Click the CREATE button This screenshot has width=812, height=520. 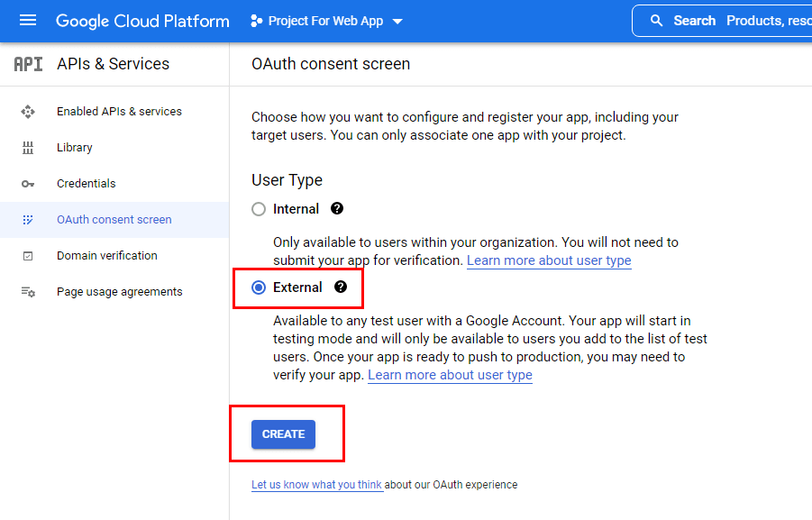(x=283, y=434)
